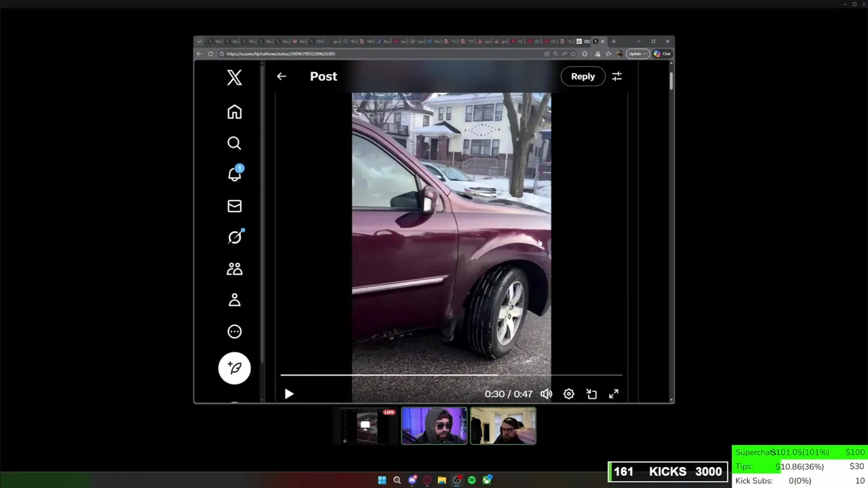Screen dimensions: 868x488
Task: Select the bearded guest webcam thumbnail
Action: pyautogui.click(x=503, y=426)
